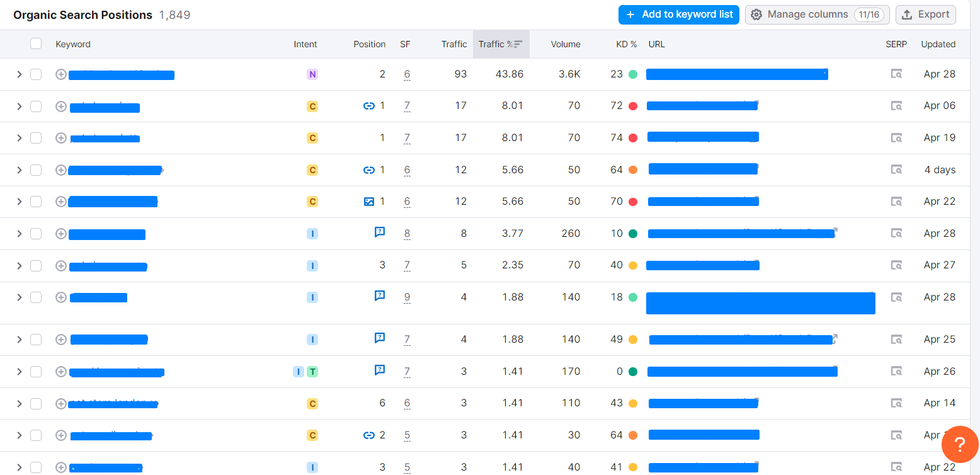This screenshot has height=475, width=980.
Task: Open SF value 6 in KD 23 row
Action: [407, 74]
